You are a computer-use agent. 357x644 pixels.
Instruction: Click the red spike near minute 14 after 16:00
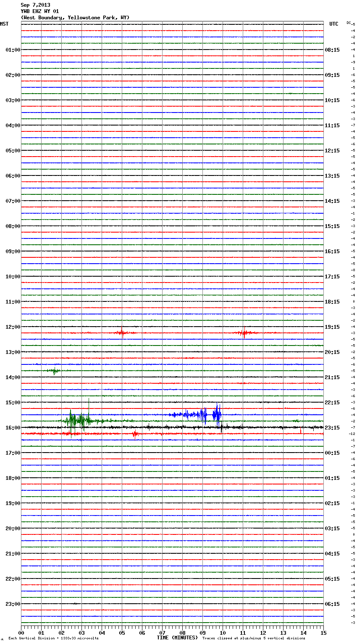click(x=301, y=431)
